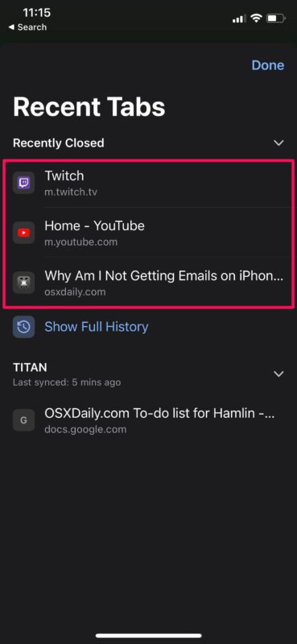297x644 pixels.
Task: Collapse the Recently Closed section chevron
Action: click(x=279, y=143)
